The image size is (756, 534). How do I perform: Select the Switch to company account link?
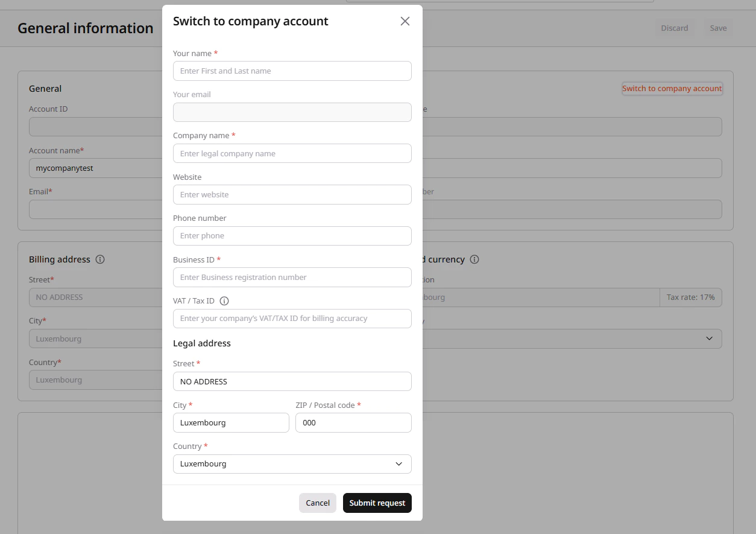click(672, 88)
